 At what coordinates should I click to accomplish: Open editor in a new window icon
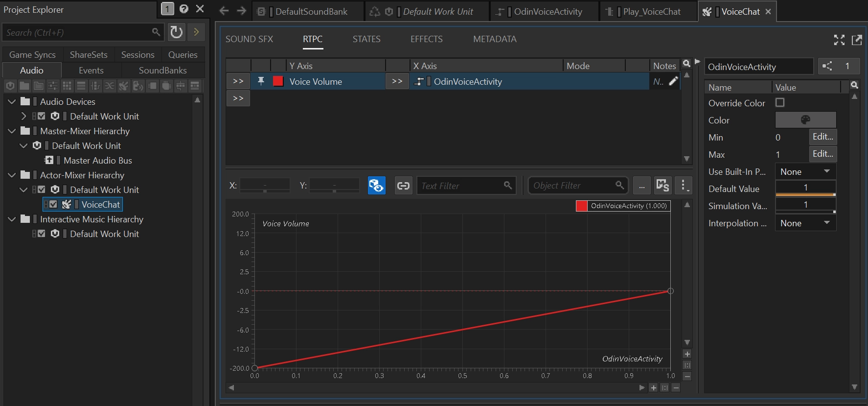[x=857, y=40]
